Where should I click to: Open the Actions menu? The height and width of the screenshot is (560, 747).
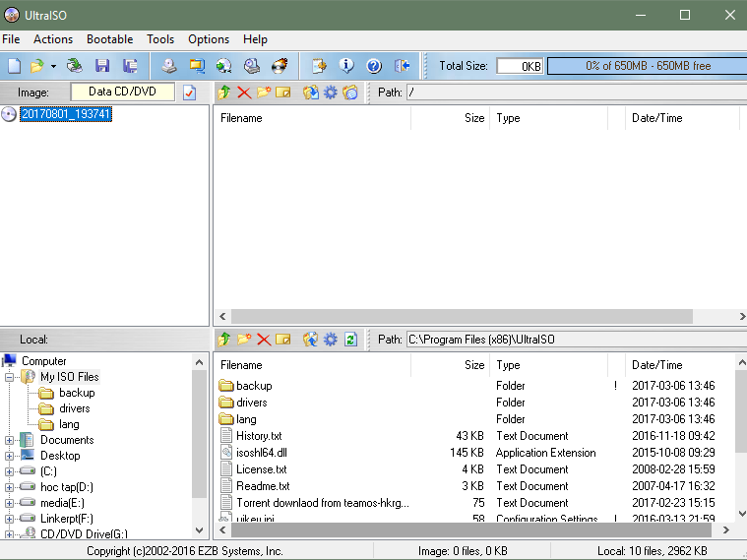click(x=53, y=39)
